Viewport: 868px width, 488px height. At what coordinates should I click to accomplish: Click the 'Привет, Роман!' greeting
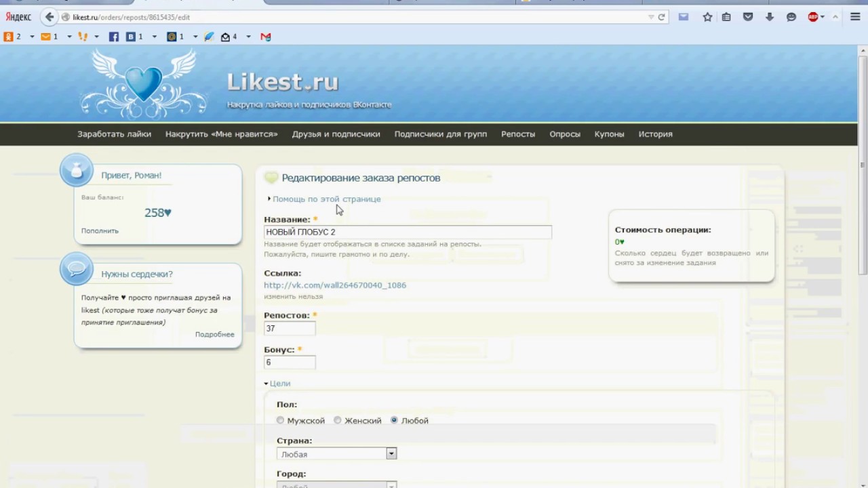coord(132,176)
